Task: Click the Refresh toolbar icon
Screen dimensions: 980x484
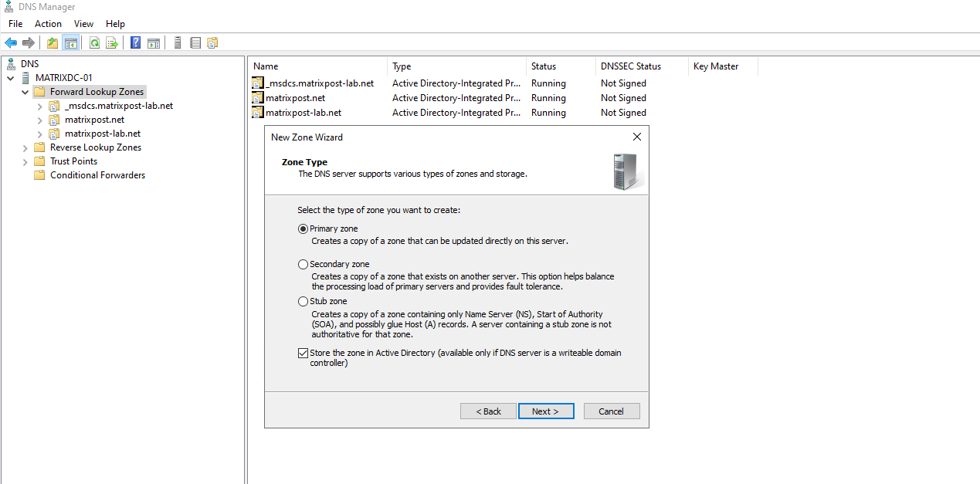Action: 94,43
